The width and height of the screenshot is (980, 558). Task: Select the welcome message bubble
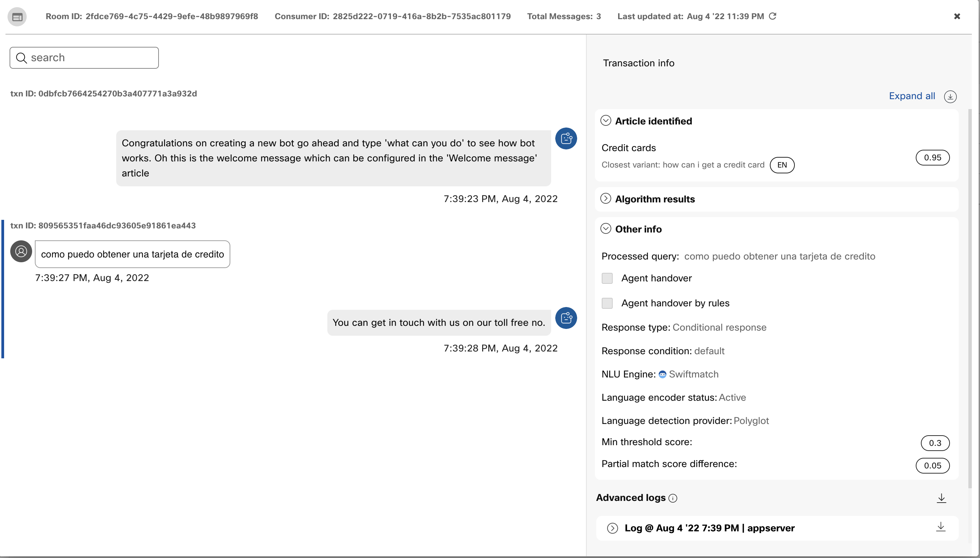coord(334,158)
